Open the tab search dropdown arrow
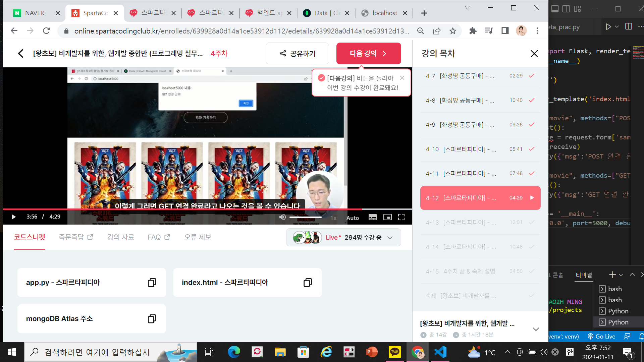Image resolution: width=644 pixels, height=362 pixels. coord(467,8)
